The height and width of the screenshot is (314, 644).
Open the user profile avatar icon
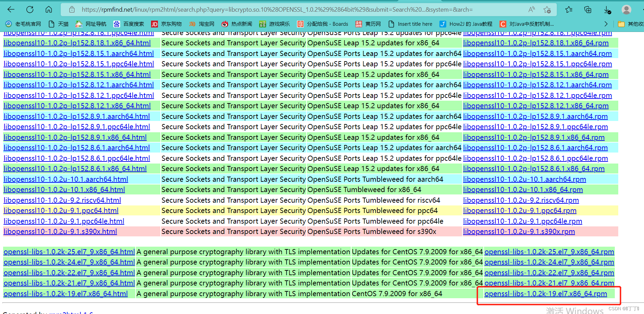pos(626,10)
